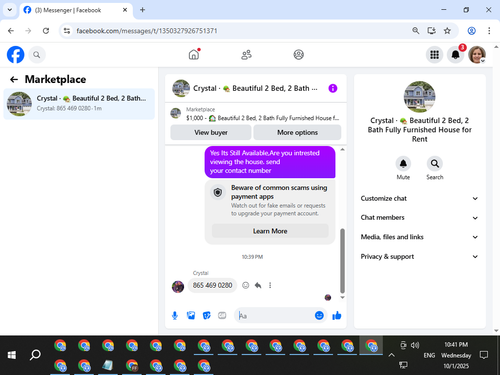Click chat scrollbar down arrow
This screenshot has height=375, width=500.
coord(342,297)
